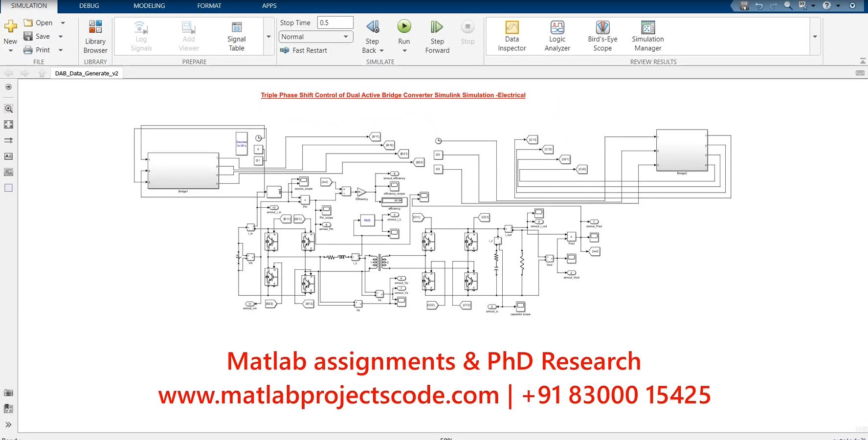
Task: Navigate forward in model hierarchy
Action: pos(24,73)
